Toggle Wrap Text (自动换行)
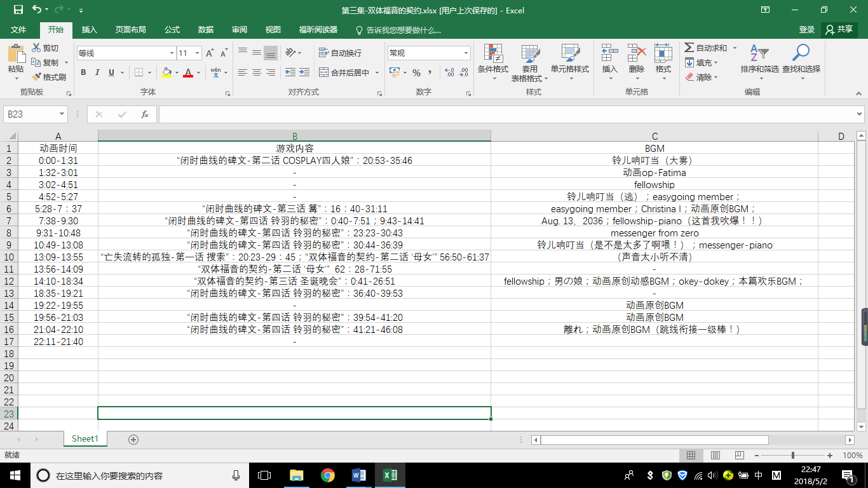Screen dimensions: 868x488 [341, 53]
